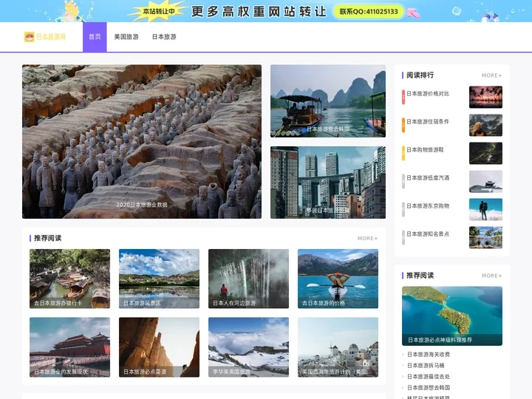Viewport: 532px width, 399px height.
Task: Open the 日本旅游住宿条件 ranking link
Action: point(428,121)
